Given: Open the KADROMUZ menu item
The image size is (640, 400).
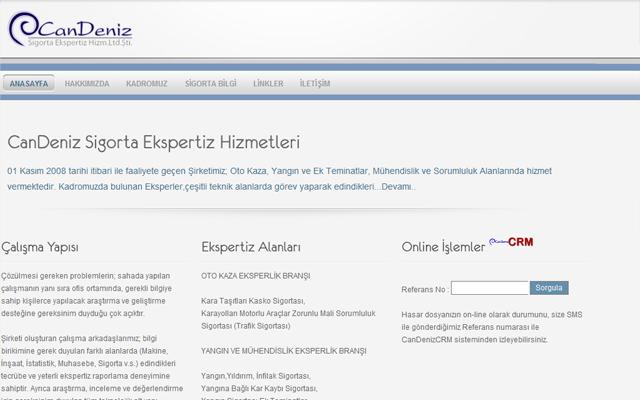Looking at the screenshot, I should pyautogui.click(x=147, y=84).
